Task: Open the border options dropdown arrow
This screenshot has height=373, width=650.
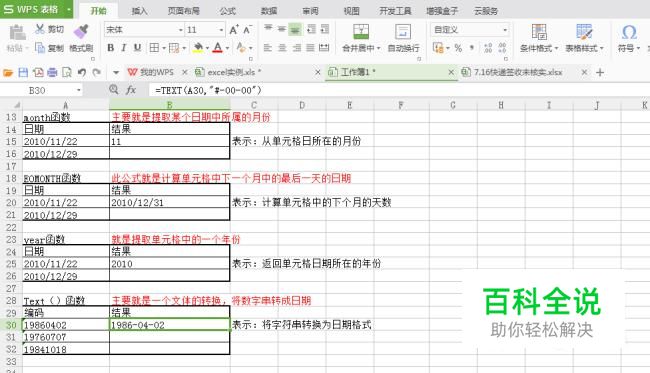Action: [x=164, y=48]
